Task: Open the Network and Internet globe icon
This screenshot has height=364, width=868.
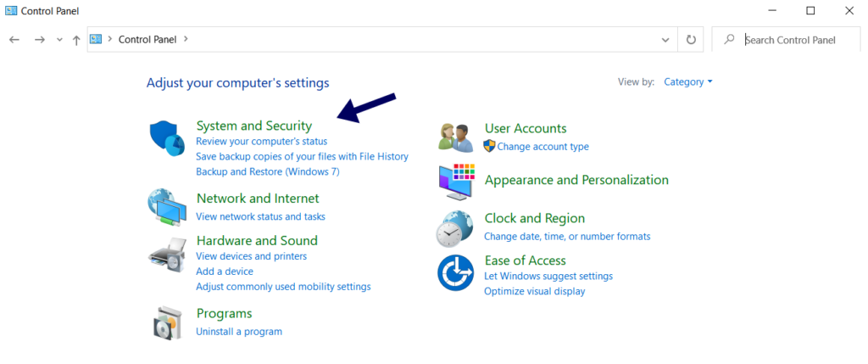Action: click(167, 207)
